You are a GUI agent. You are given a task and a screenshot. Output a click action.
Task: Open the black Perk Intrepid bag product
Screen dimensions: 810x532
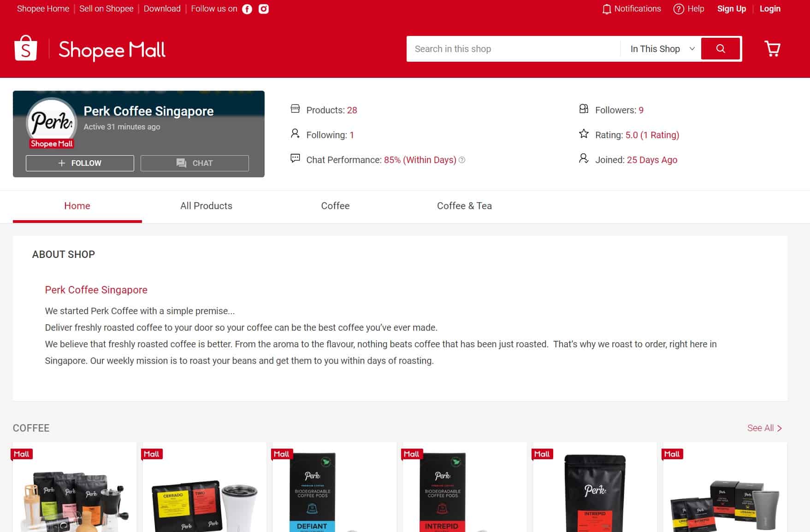(x=595, y=487)
